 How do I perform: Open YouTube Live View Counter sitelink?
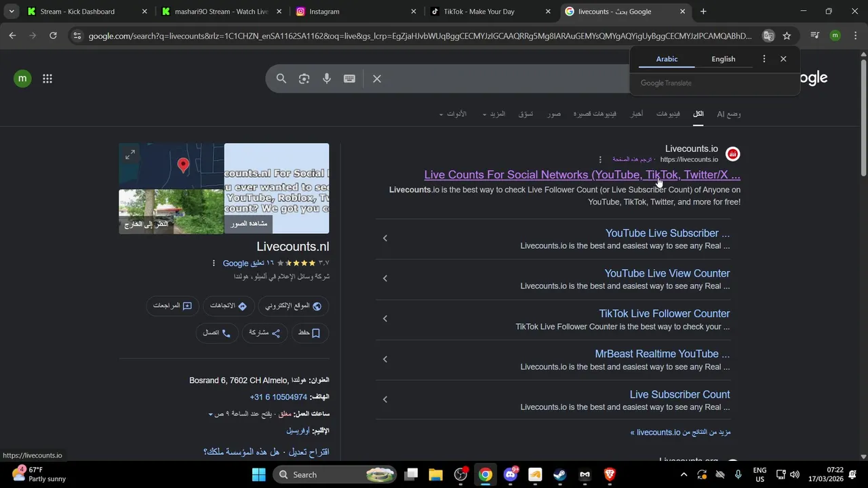667,273
